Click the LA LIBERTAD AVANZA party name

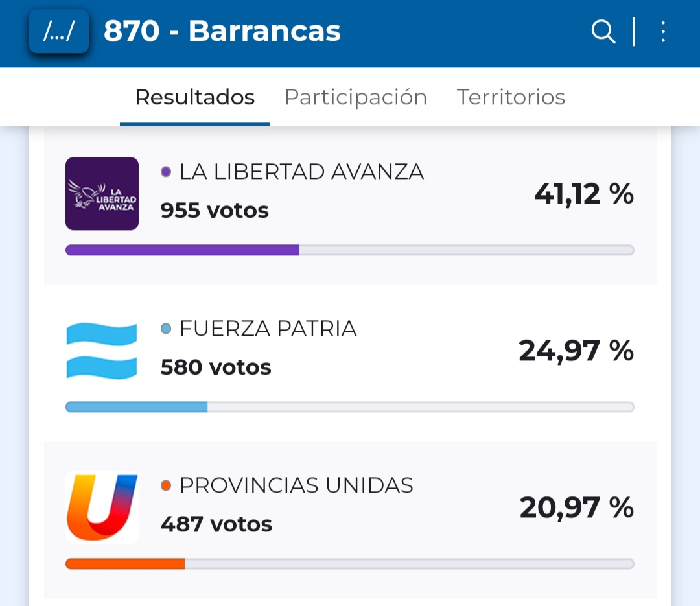[x=301, y=172]
